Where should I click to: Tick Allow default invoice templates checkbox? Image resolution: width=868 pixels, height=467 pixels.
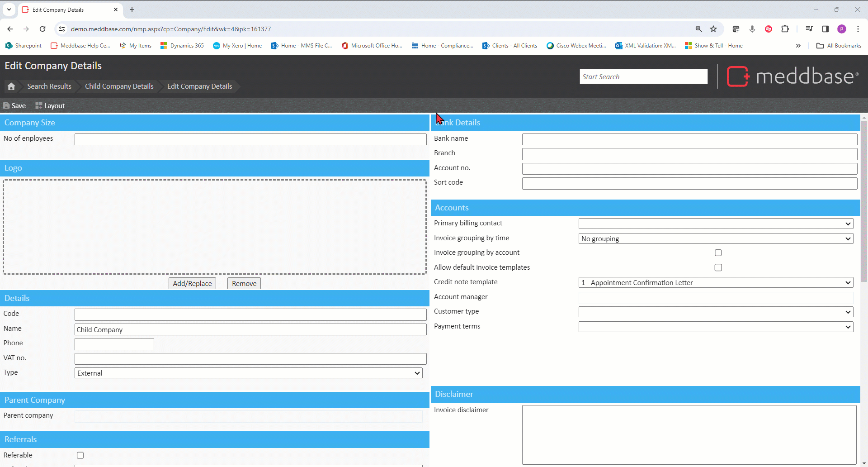click(718, 268)
